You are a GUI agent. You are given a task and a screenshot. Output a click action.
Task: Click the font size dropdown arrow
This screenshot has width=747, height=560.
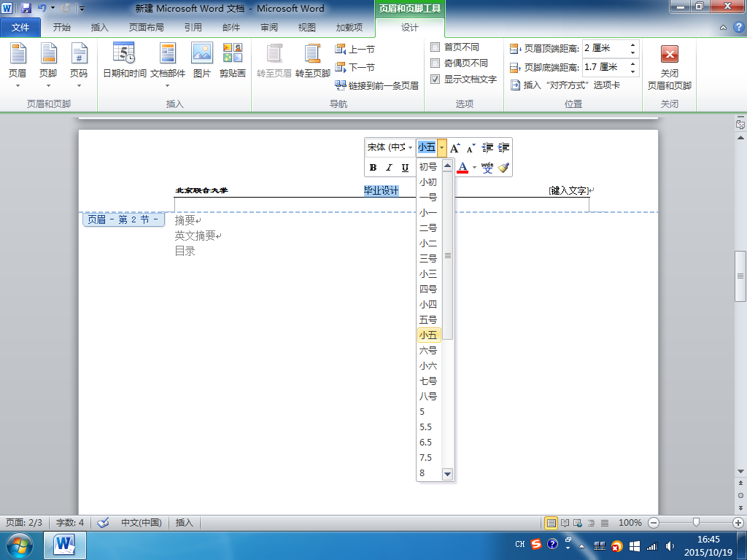tap(441, 147)
